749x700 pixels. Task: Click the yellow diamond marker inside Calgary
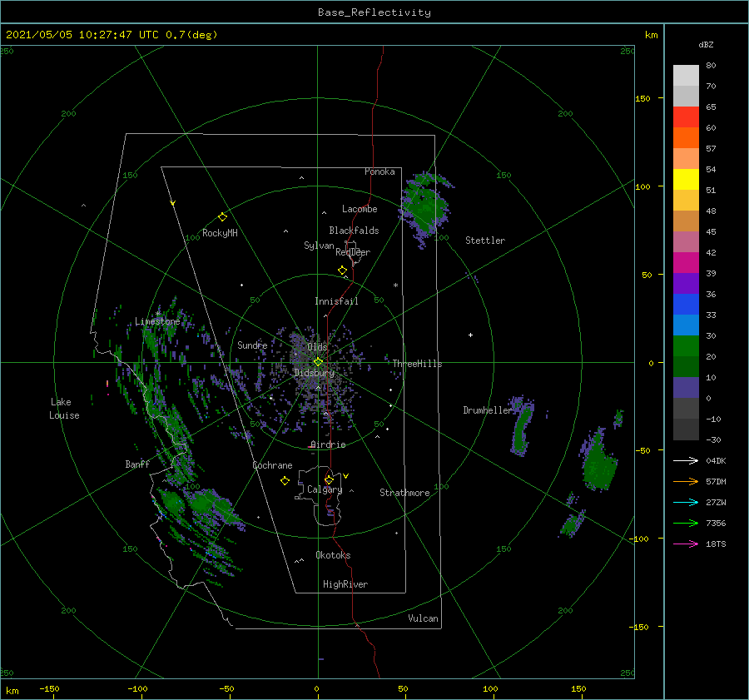pyautogui.click(x=329, y=479)
